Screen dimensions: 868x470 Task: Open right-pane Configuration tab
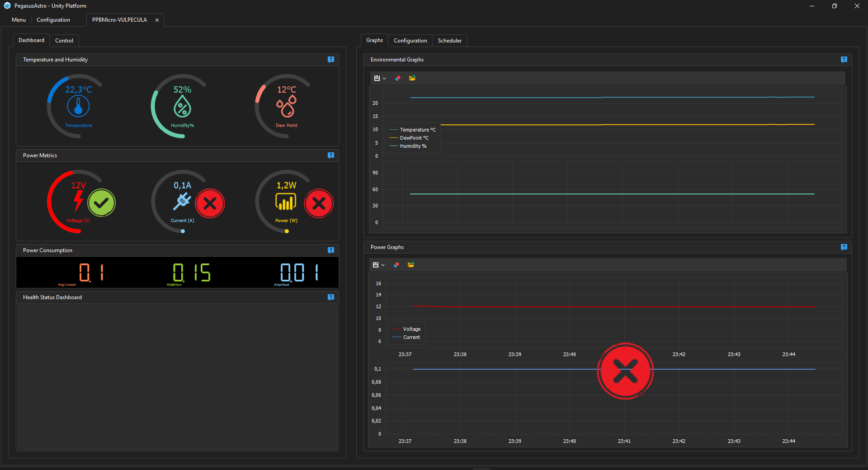[x=410, y=41]
